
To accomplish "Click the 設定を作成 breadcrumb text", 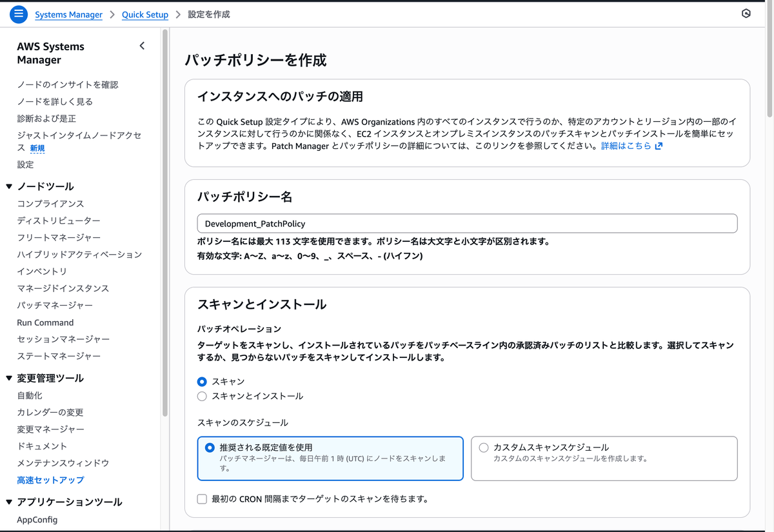I will click(209, 14).
